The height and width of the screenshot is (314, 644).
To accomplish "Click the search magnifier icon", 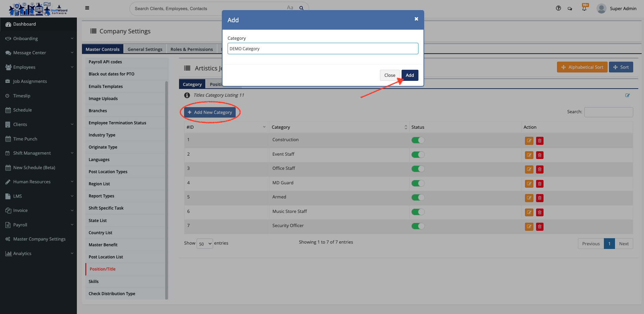I will pyautogui.click(x=301, y=8).
